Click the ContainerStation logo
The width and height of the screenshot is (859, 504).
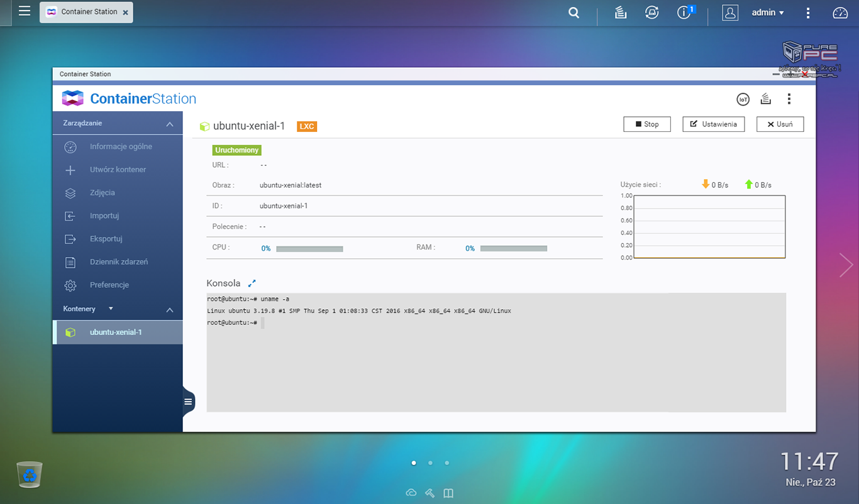[x=129, y=99]
